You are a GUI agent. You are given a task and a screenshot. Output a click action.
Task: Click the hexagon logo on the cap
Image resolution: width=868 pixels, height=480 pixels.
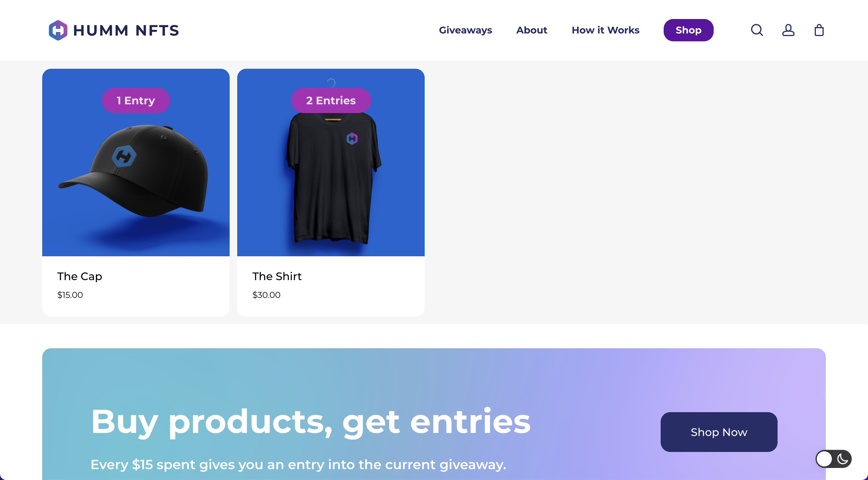[124, 156]
